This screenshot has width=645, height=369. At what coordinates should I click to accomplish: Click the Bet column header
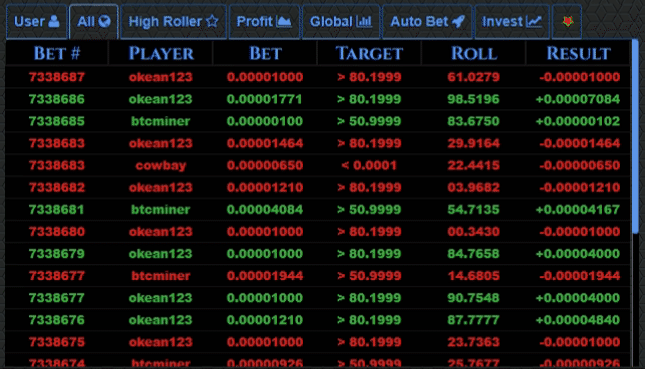265,53
